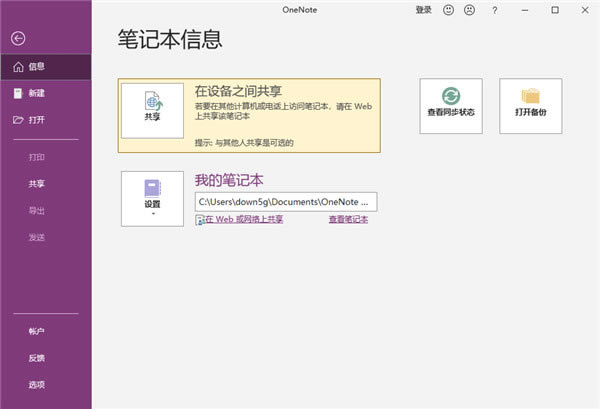The height and width of the screenshot is (409, 600).
Task: Click the back arrow icon
Action: pyautogui.click(x=17, y=38)
